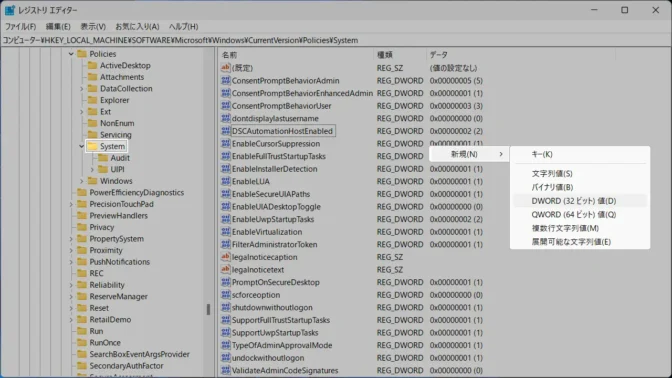Expand the DataCollection tree node
The height and width of the screenshot is (378, 672).
coord(81,88)
